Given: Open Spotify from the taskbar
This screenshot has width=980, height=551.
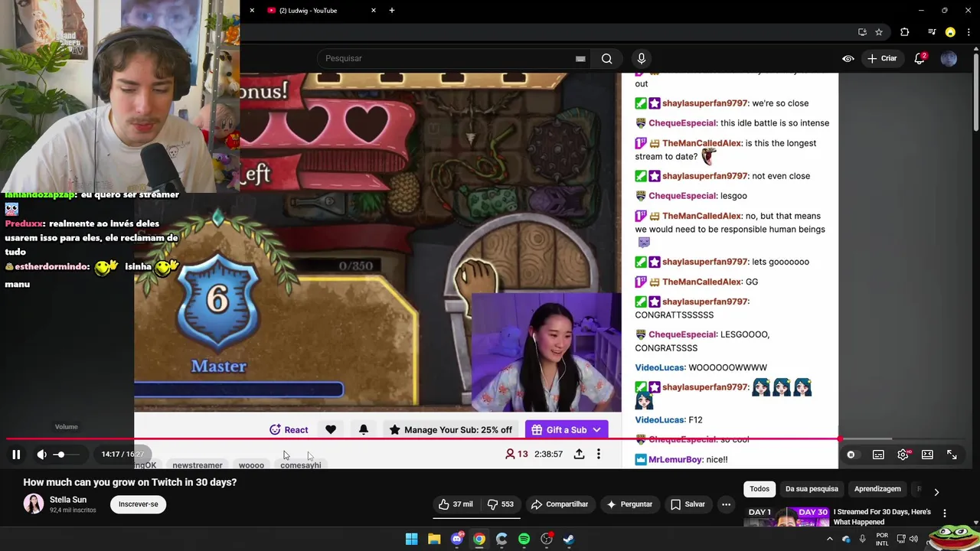Looking at the screenshot, I should pyautogui.click(x=524, y=540).
